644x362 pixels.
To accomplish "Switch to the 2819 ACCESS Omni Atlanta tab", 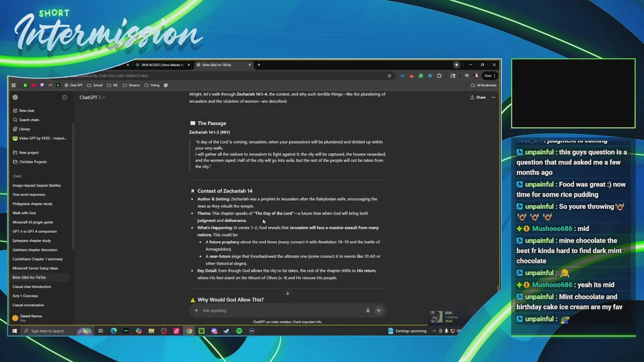I will 162,65.
